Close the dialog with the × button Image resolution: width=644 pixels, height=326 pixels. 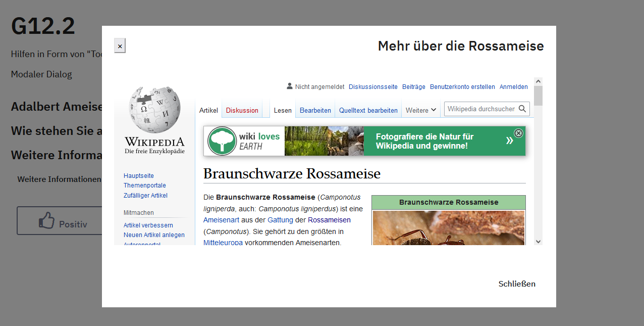120,46
